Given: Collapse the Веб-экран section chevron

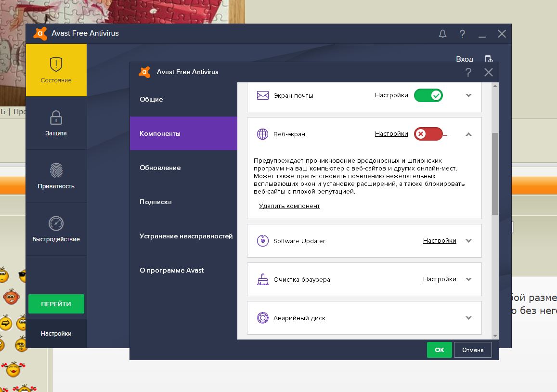Looking at the screenshot, I should tap(468, 134).
